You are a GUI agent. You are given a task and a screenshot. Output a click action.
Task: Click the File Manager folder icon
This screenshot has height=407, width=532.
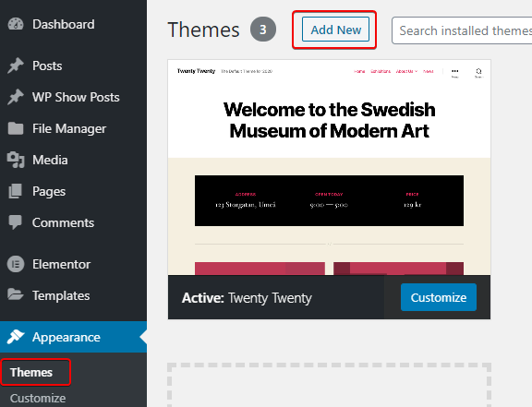tap(16, 128)
